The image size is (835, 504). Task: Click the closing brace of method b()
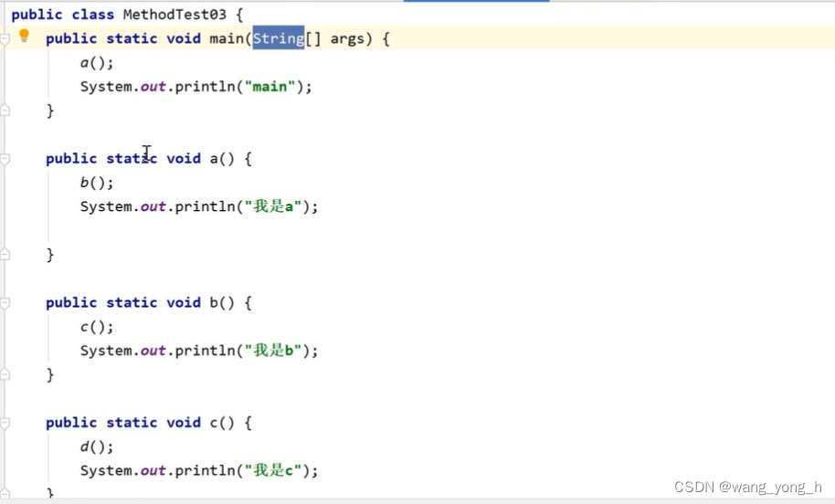click(x=50, y=374)
